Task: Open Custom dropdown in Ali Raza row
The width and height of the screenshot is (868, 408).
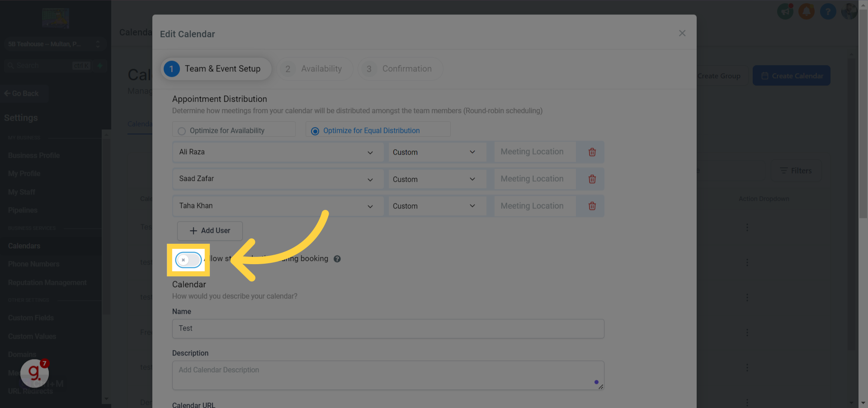Action: pos(437,152)
